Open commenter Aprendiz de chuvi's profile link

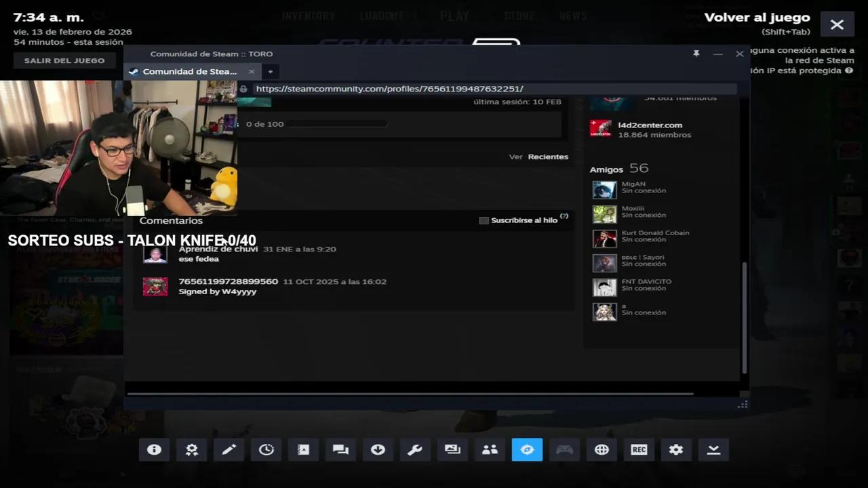218,249
